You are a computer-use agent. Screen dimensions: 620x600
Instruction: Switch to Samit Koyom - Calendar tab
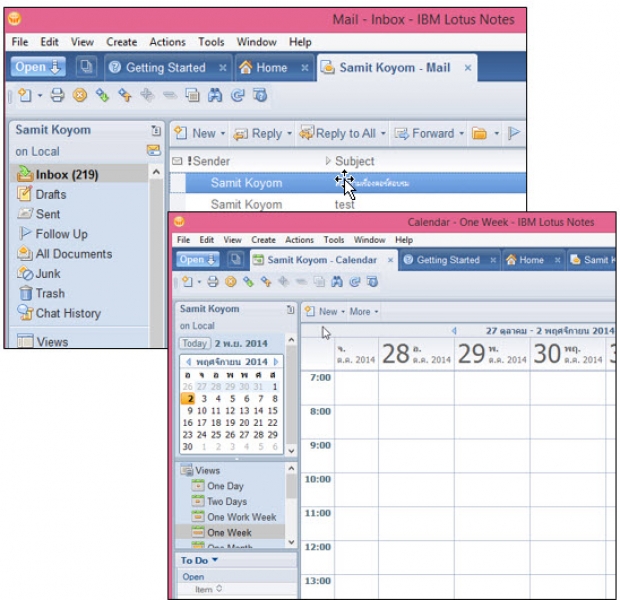tap(322, 260)
